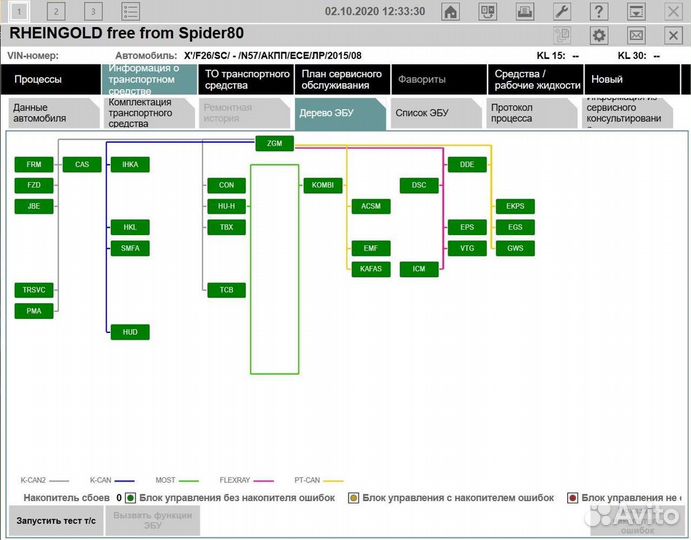
Task: Select the KOMBI control unit node
Action: coord(322,185)
